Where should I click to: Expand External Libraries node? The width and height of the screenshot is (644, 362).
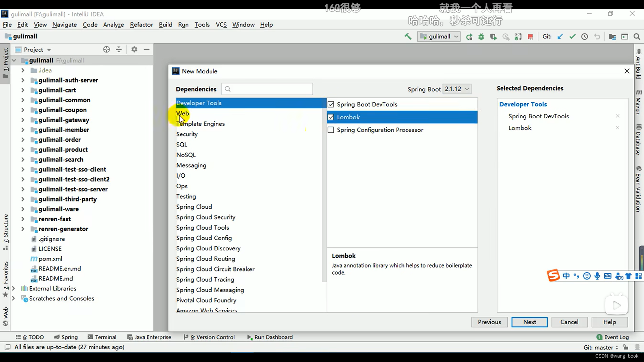[13, 288]
